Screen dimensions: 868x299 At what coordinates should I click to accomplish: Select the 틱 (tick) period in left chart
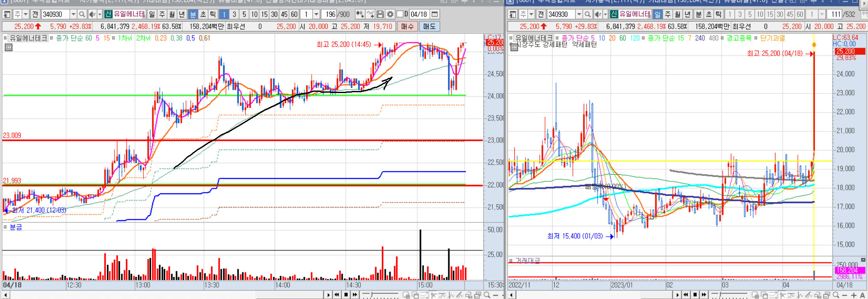(213, 14)
